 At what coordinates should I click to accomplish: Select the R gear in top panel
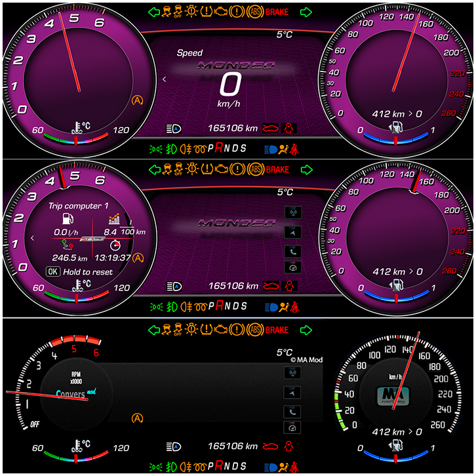click(x=219, y=148)
